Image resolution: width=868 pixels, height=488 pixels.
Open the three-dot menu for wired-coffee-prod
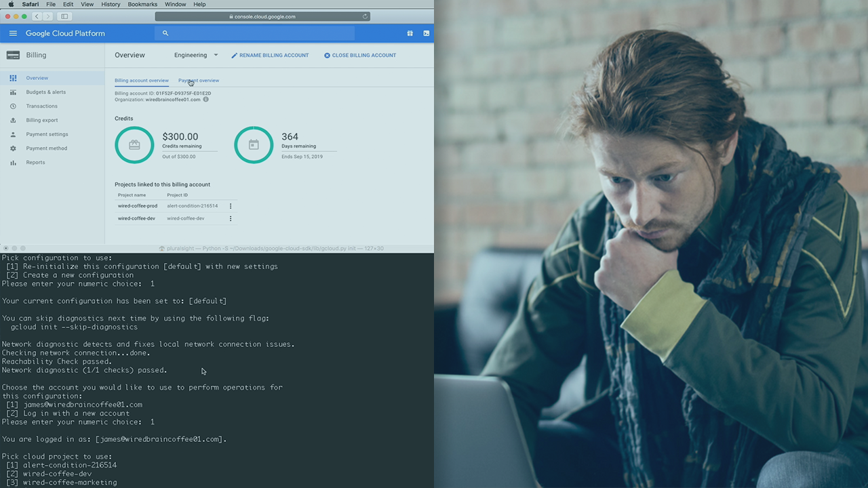[x=231, y=206]
